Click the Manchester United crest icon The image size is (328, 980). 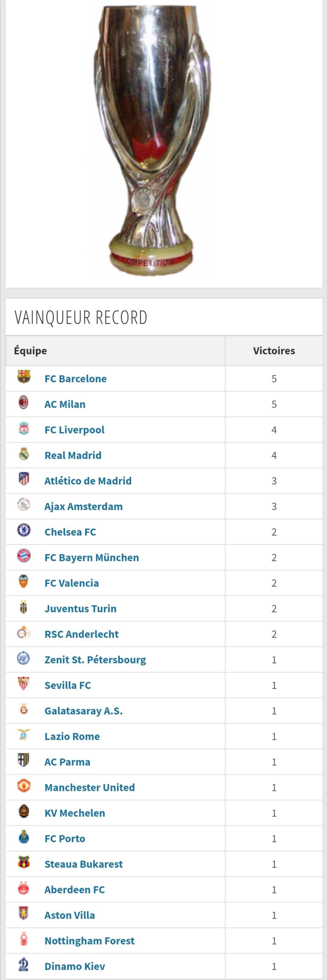point(24,785)
